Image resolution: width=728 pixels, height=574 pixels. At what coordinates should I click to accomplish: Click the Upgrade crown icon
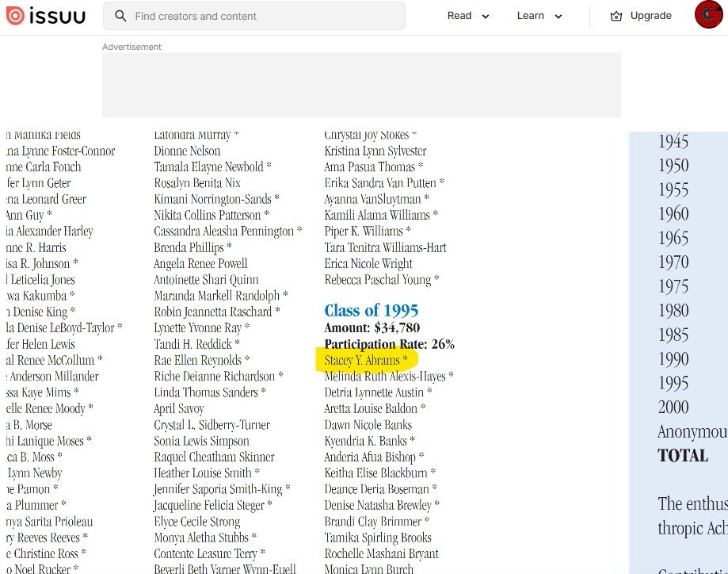coord(616,16)
